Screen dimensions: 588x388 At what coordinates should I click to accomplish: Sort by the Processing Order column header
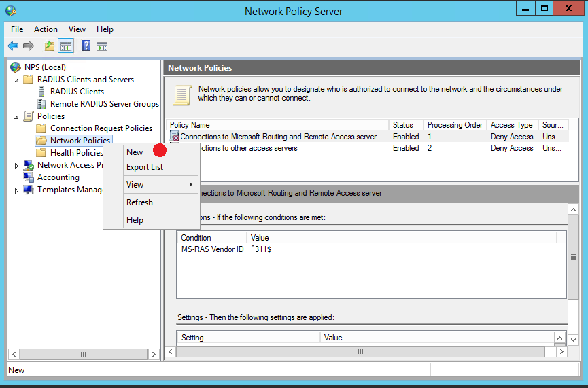[x=455, y=125]
